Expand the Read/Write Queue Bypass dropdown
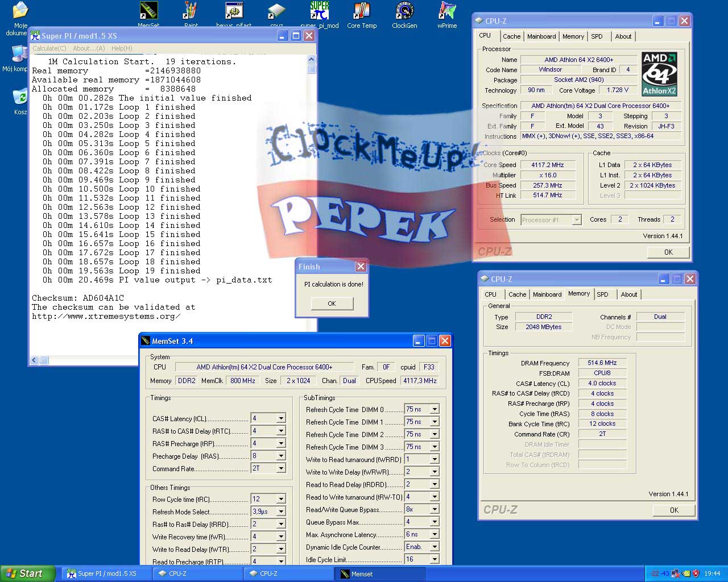The height and width of the screenshot is (582, 728). coord(435,509)
